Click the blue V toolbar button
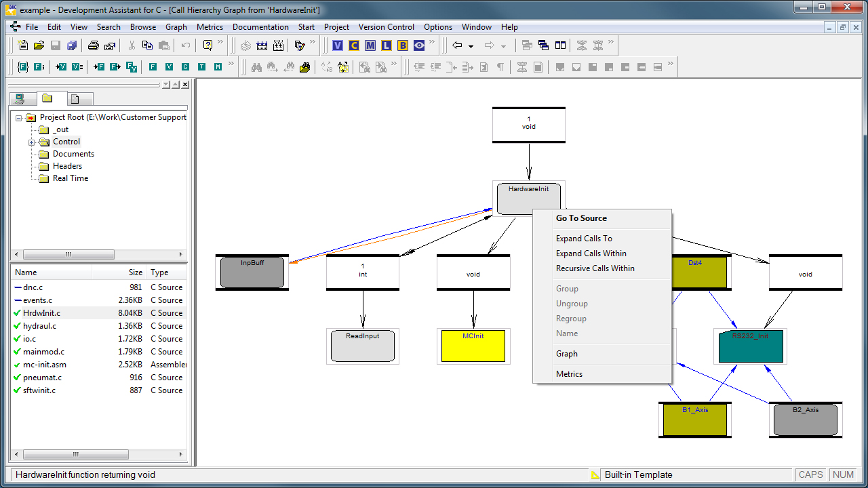 338,45
